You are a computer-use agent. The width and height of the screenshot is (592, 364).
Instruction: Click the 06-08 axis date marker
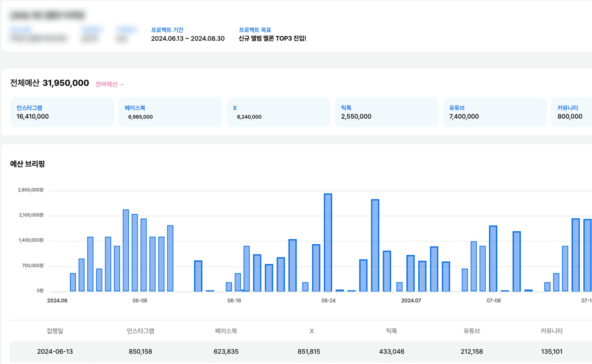140,300
